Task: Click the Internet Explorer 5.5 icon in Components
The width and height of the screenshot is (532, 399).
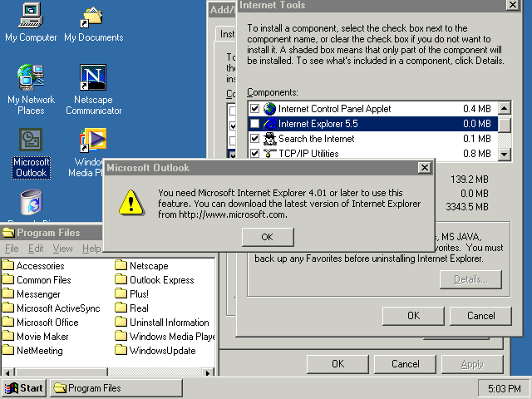Action: [269, 124]
